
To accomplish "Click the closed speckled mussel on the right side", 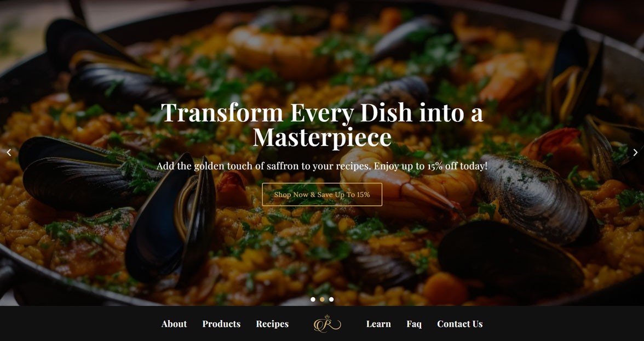I will click(x=538, y=197).
